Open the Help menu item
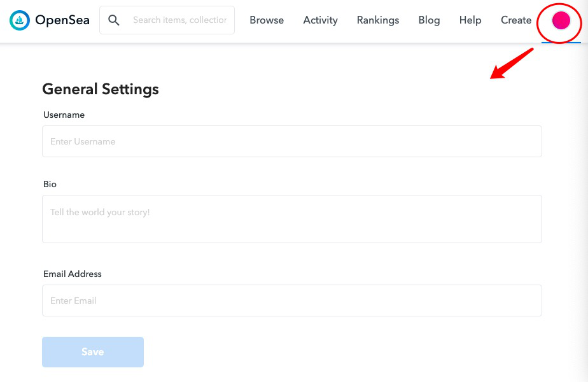This screenshot has width=588, height=382. click(x=470, y=20)
